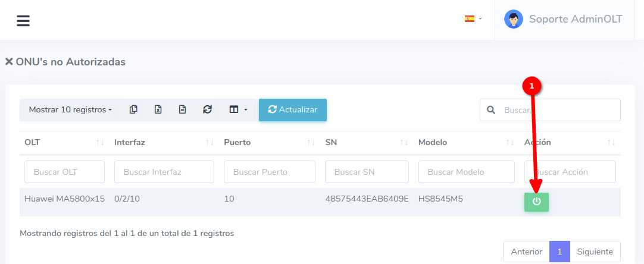The height and width of the screenshot is (264, 644).
Task: Click the reload table icon in toolbar
Action: 207,109
